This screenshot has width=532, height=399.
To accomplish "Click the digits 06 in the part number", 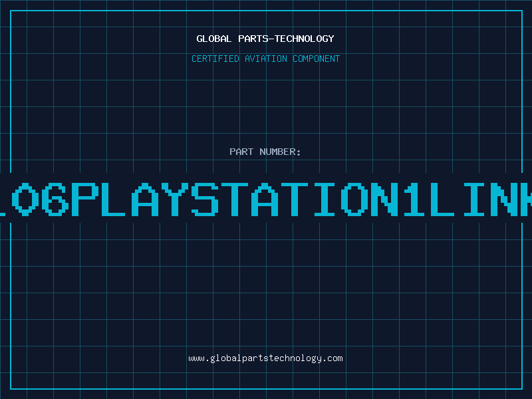I will pyautogui.click(x=40, y=199).
